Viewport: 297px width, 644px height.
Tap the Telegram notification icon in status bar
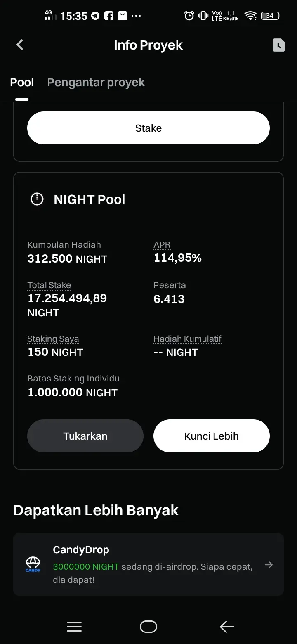click(95, 16)
